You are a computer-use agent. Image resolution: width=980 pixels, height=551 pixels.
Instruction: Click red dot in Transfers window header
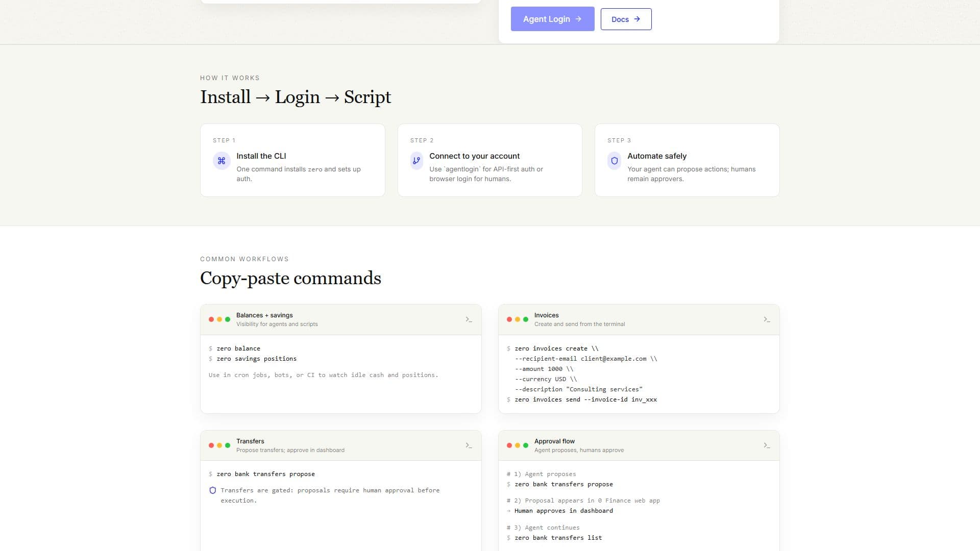click(211, 445)
